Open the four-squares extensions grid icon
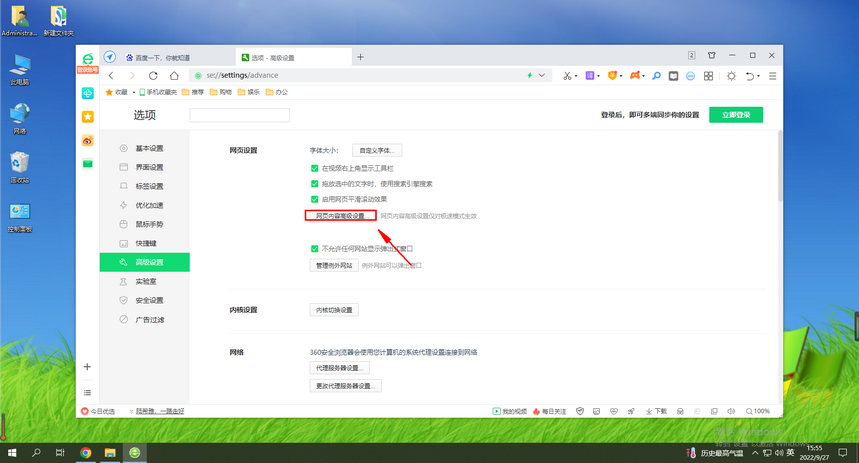This screenshot has width=859, height=463. (x=708, y=76)
